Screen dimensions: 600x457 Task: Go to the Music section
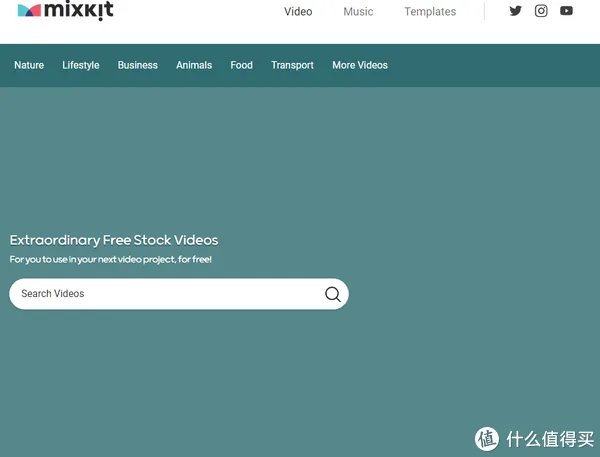click(x=358, y=12)
